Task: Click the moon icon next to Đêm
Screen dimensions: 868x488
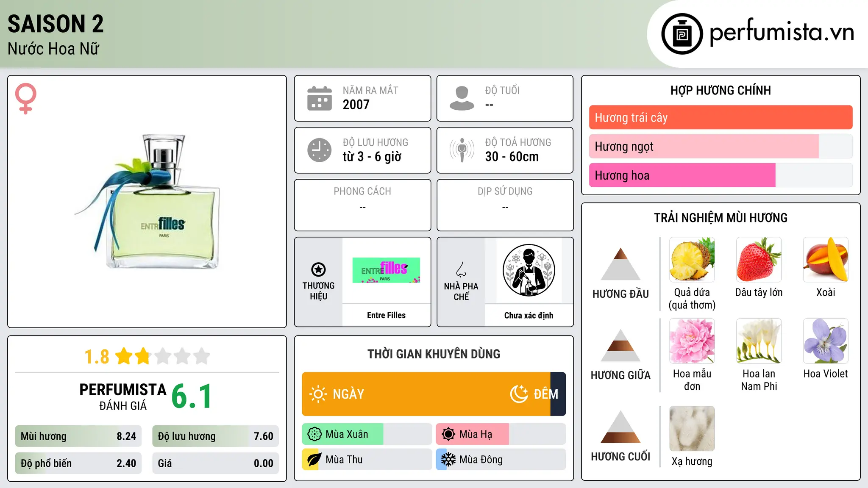Action: (x=519, y=394)
